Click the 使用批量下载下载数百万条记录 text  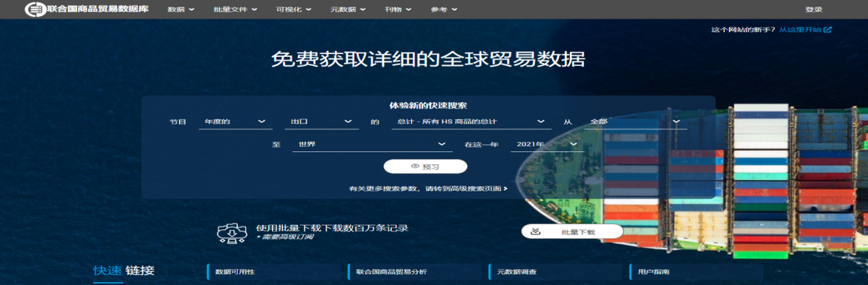click(332, 227)
